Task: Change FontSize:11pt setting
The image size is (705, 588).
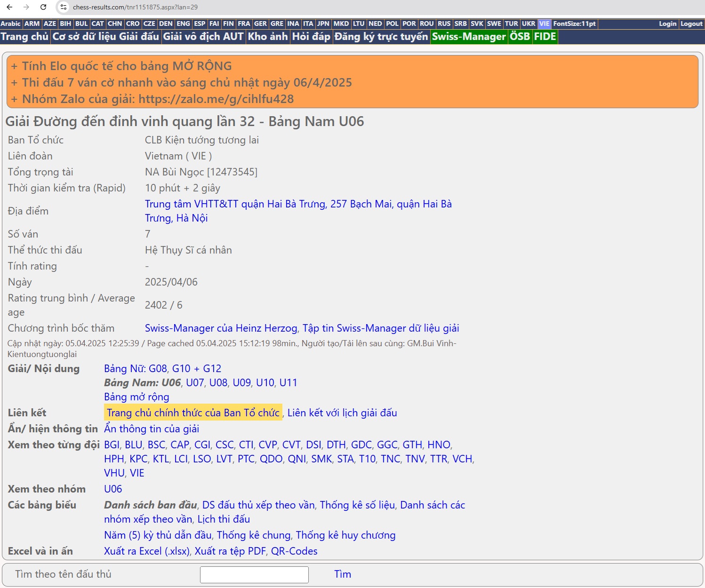Action: pos(574,24)
